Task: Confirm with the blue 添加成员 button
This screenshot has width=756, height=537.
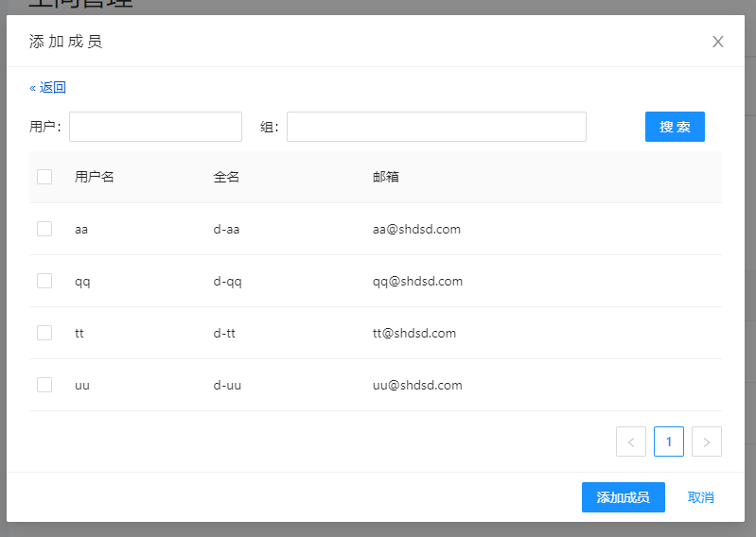Action: click(x=623, y=497)
